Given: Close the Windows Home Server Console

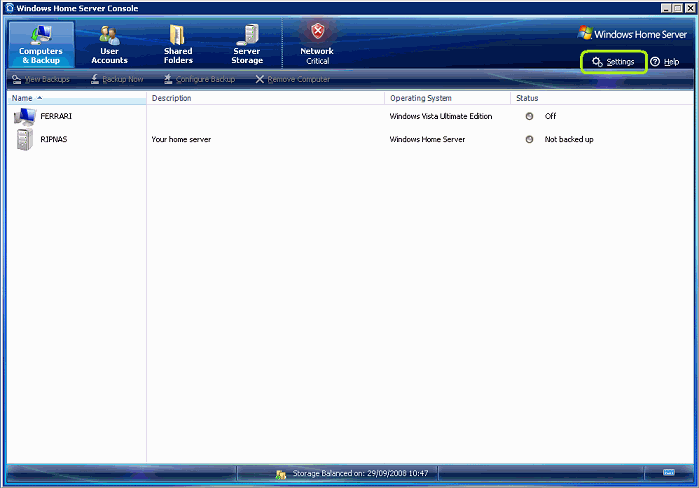Looking at the screenshot, I should coord(690,8).
